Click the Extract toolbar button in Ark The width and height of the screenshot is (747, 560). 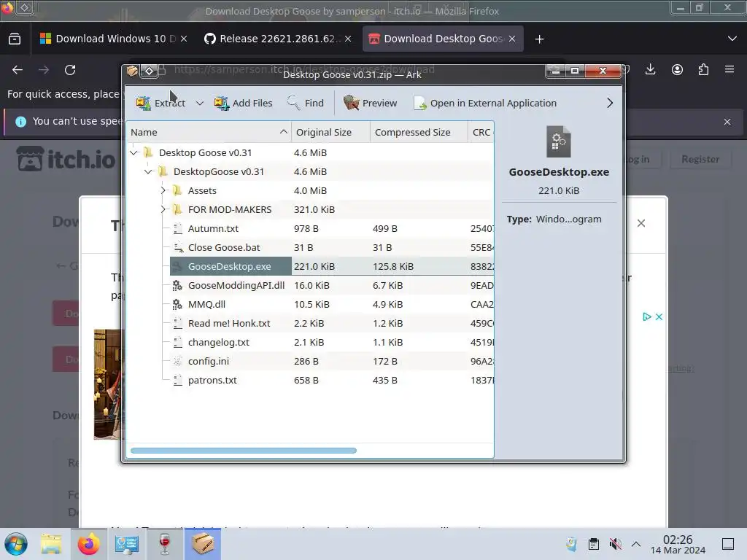(160, 103)
